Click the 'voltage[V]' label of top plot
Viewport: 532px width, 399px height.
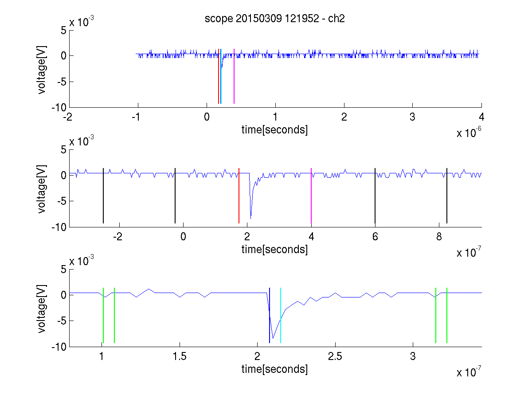(x=42, y=69)
